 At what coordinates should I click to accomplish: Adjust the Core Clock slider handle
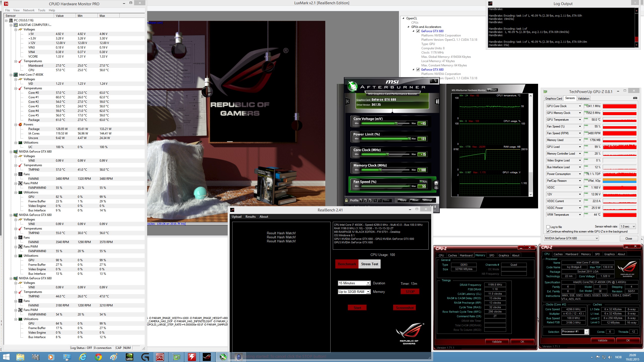[x=388, y=154]
